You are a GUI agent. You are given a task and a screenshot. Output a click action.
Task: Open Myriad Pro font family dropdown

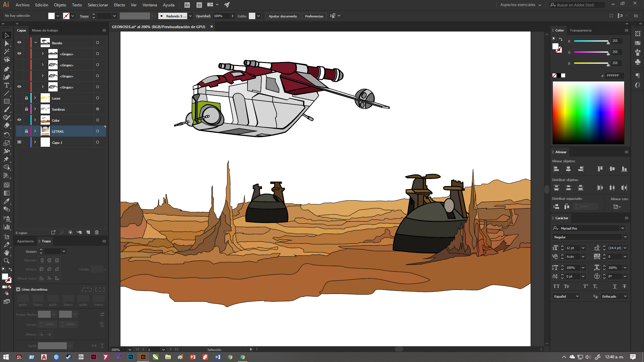pos(623,228)
